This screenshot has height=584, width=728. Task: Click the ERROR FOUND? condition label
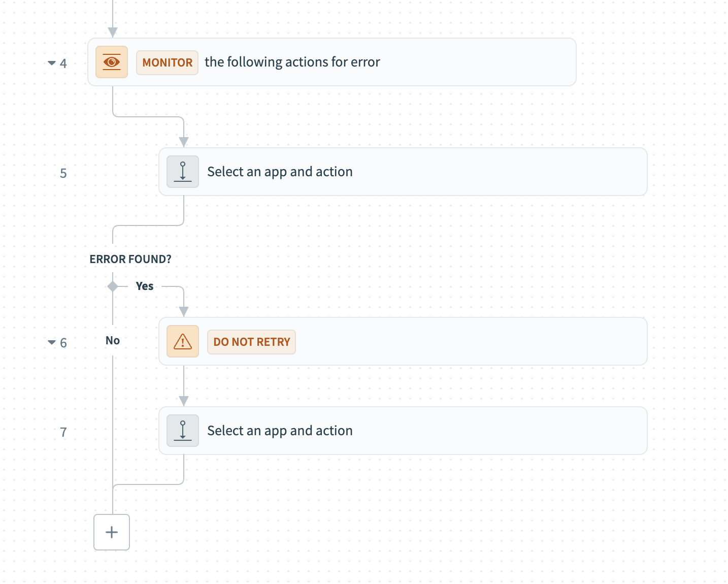pos(130,258)
